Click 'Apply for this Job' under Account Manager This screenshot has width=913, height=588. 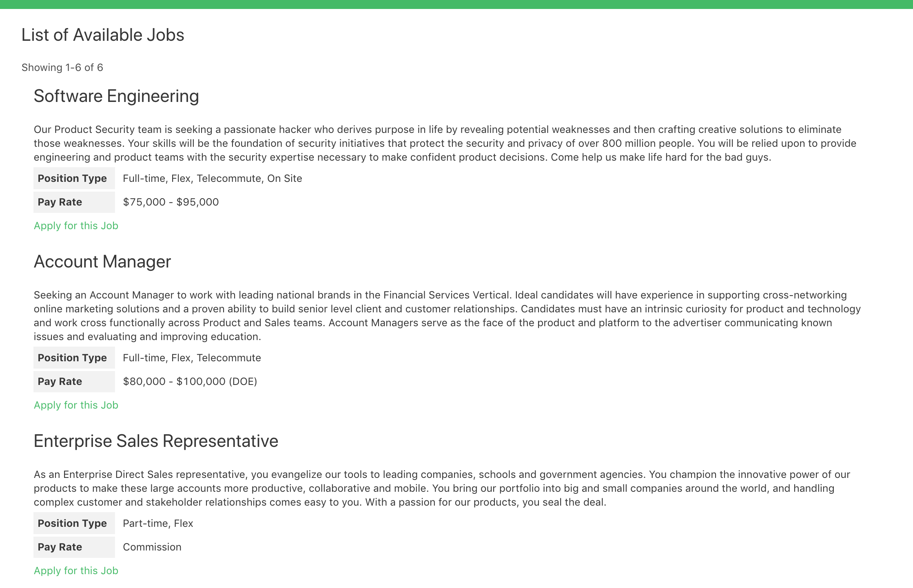[76, 405]
